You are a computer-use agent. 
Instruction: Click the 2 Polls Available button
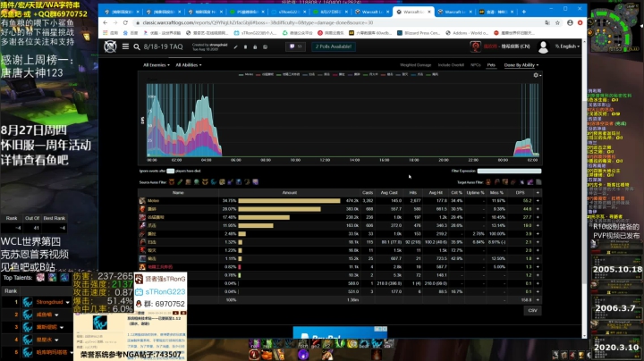[334, 46]
